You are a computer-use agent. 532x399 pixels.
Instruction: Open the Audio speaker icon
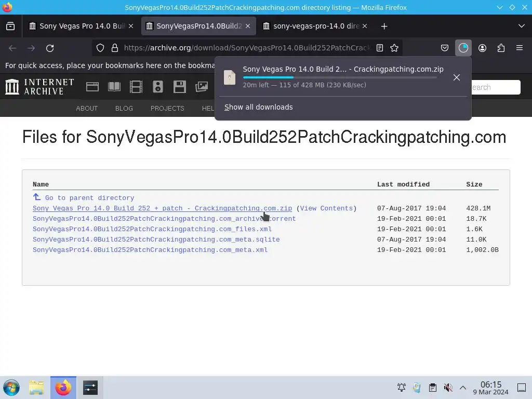[x=158, y=87]
